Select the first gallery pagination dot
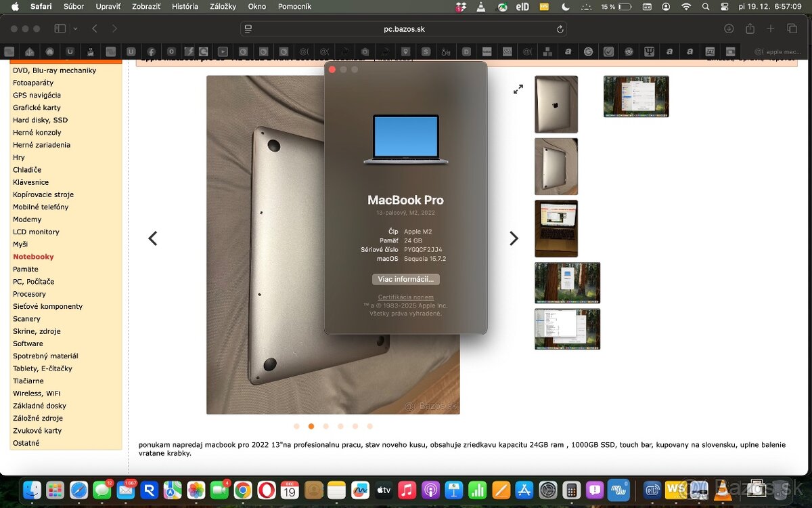The width and height of the screenshot is (812, 508). [296, 426]
